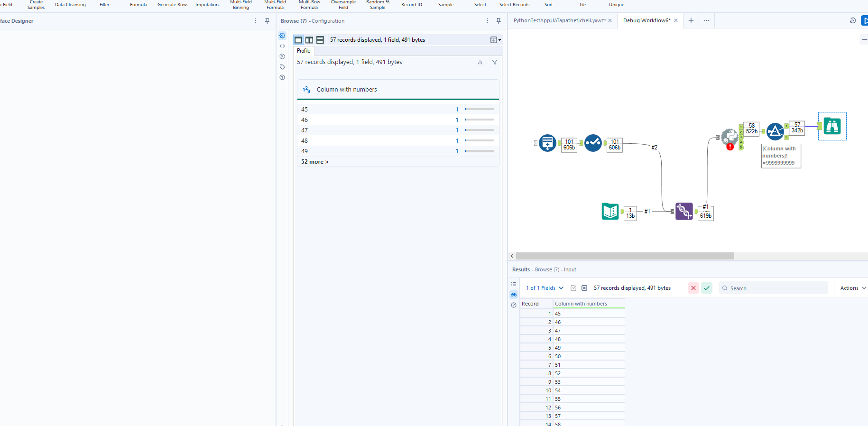868x426 pixels.
Task: Open the Annotation tag icon in configuration sidebar
Action: [x=282, y=67]
